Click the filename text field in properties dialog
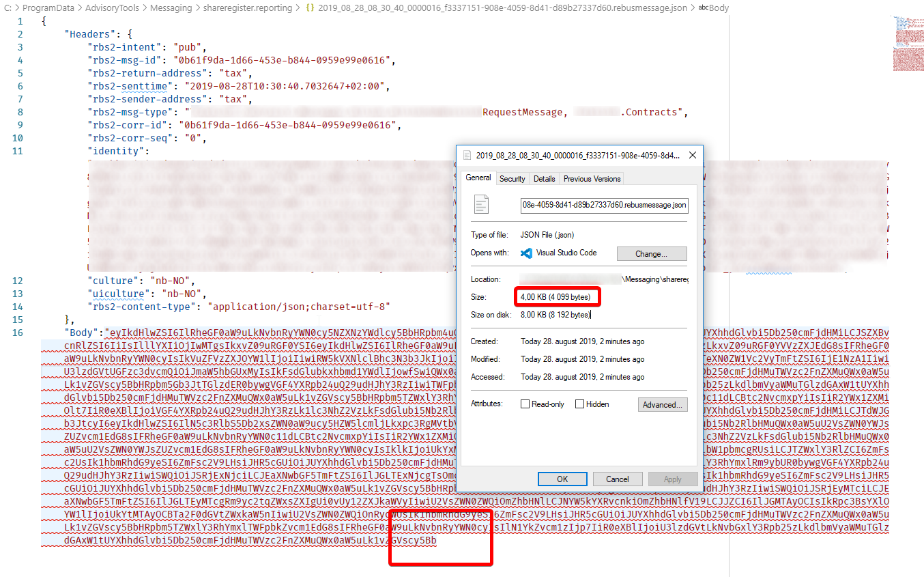This screenshot has height=577, width=924. [604, 205]
